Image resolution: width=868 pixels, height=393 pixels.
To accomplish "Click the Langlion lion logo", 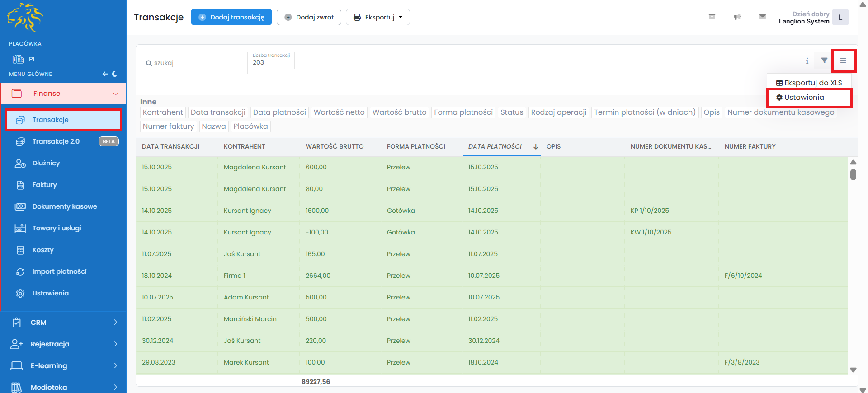I will click(x=25, y=18).
